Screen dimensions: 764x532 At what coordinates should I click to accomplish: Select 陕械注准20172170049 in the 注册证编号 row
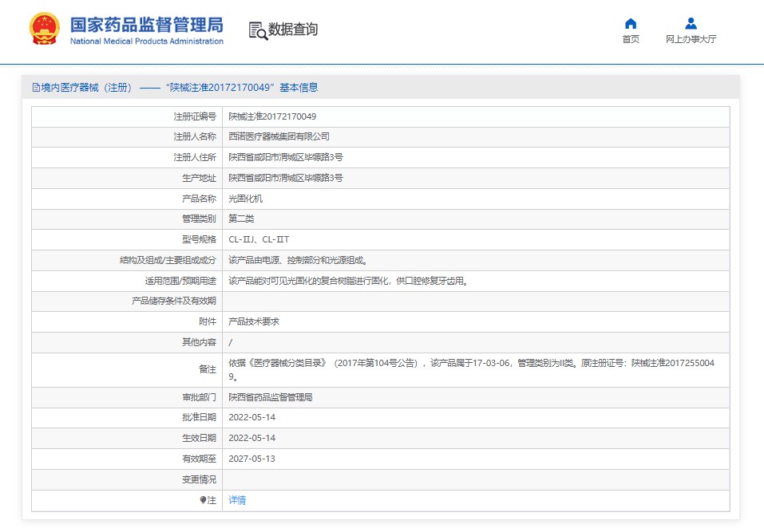272,116
